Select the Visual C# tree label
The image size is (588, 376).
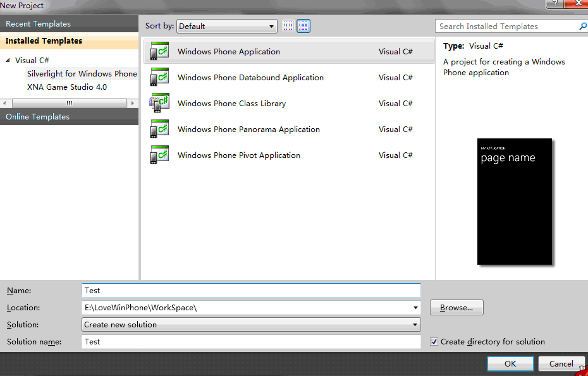pos(32,61)
